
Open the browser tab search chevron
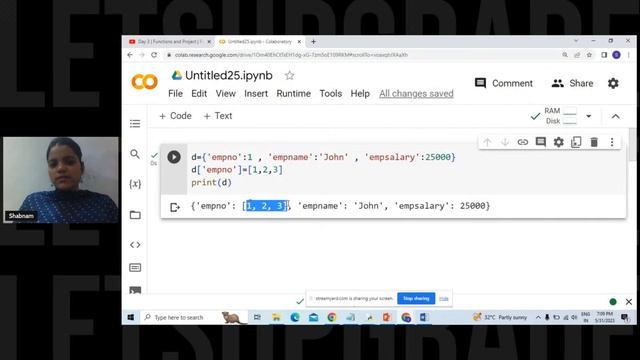point(576,41)
